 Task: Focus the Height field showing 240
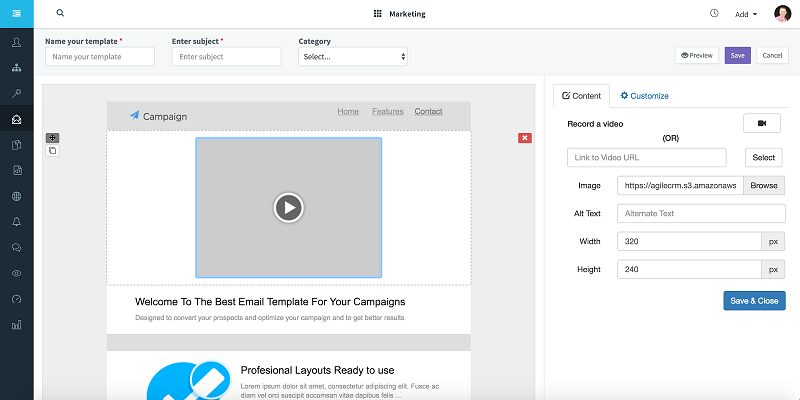coord(689,269)
